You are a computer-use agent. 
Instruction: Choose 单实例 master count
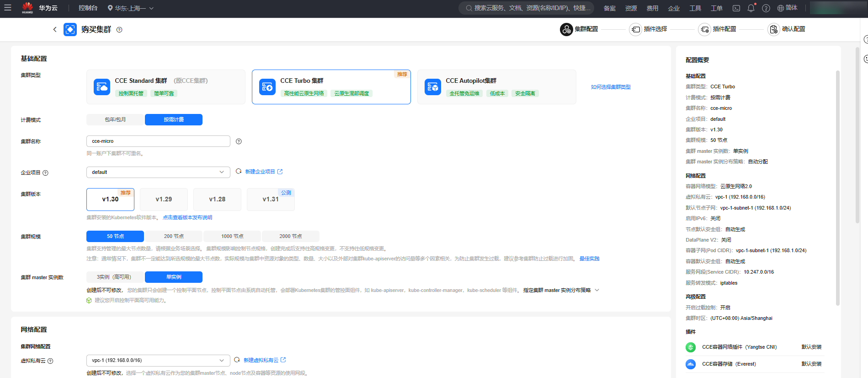174,277
